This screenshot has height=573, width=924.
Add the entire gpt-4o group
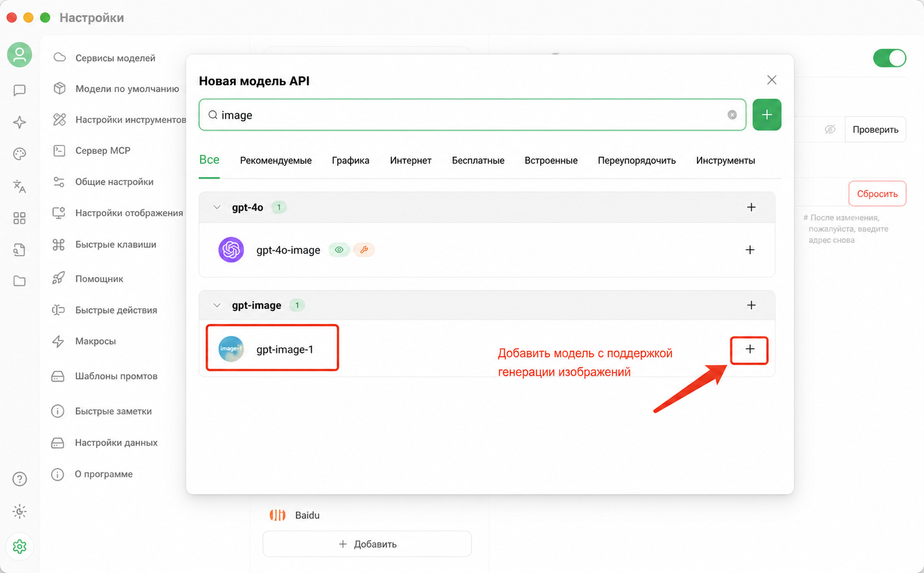tap(751, 207)
